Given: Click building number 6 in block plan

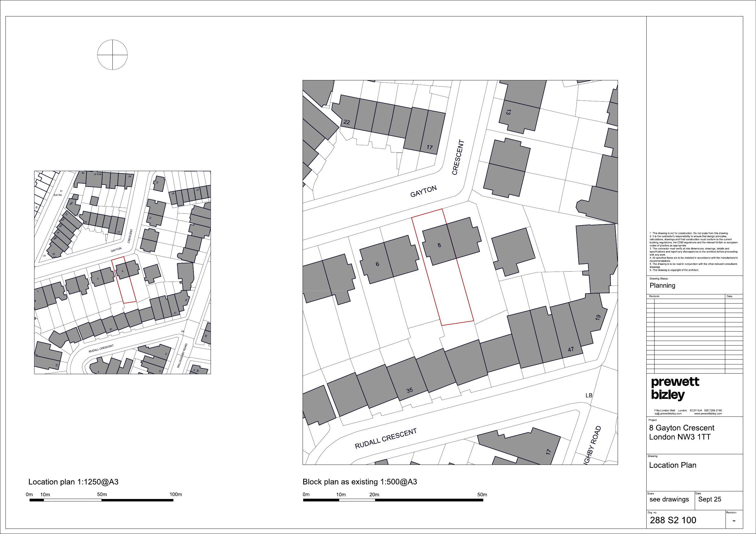Looking at the screenshot, I should coord(377,264).
